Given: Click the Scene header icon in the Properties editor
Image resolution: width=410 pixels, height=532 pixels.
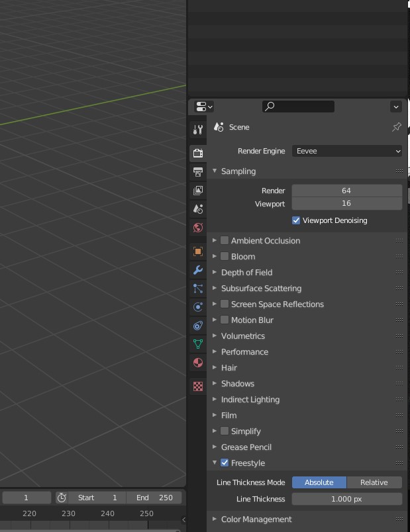Looking at the screenshot, I should pyautogui.click(x=219, y=127).
